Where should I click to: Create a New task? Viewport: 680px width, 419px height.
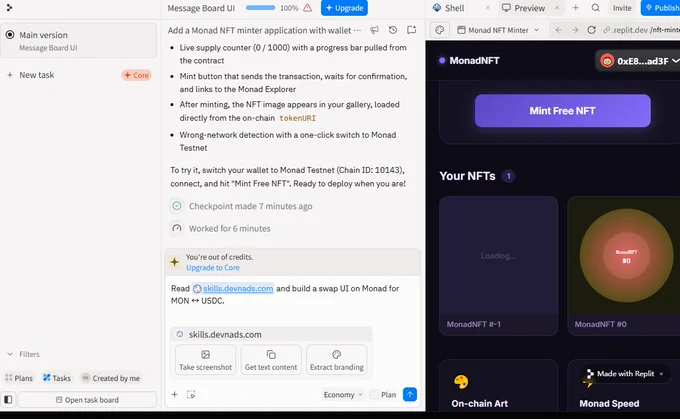[37, 75]
